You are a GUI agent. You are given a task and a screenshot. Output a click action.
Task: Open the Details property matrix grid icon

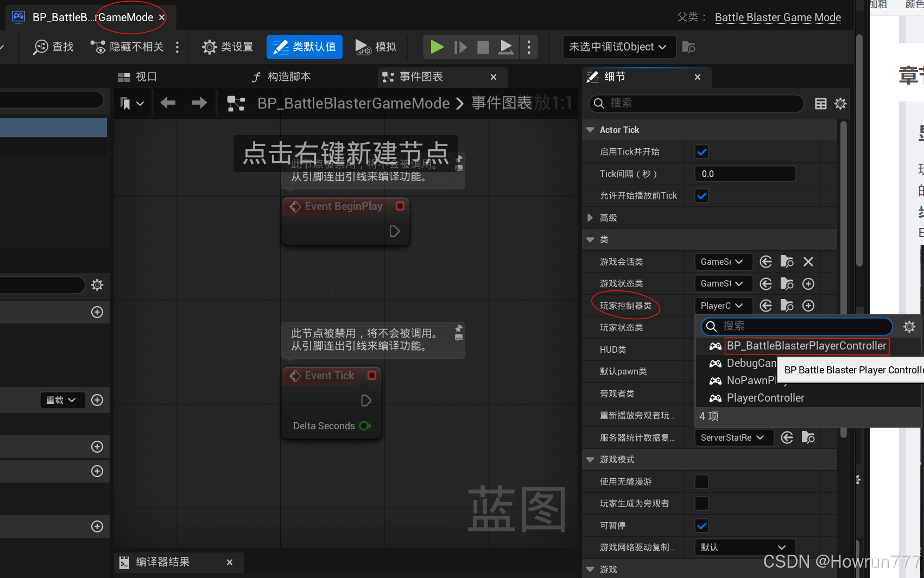coord(821,104)
